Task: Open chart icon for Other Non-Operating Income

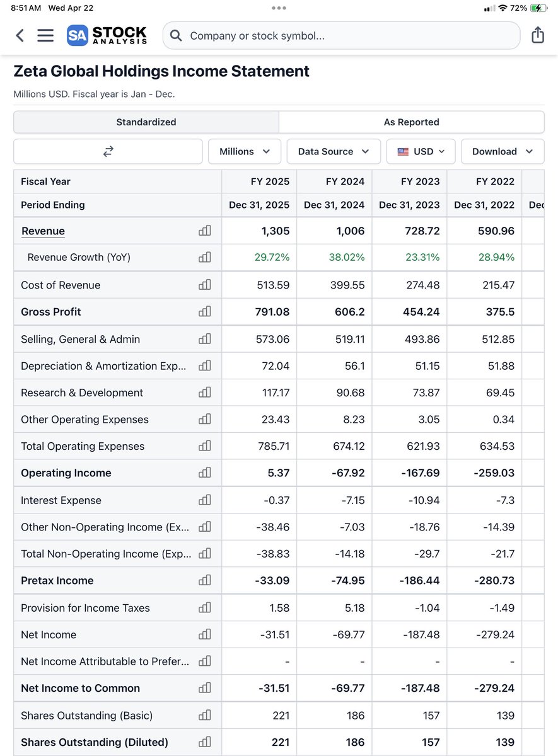Action: tap(204, 527)
